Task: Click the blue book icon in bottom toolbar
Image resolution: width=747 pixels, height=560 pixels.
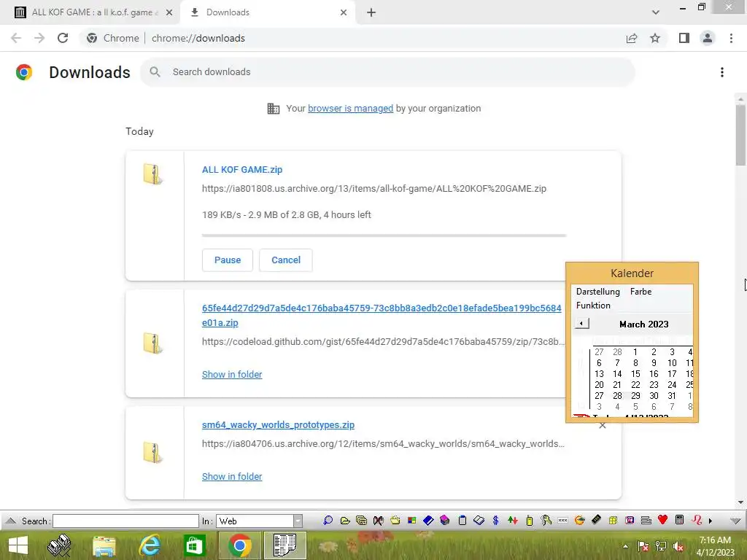Action: pyautogui.click(x=428, y=521)
